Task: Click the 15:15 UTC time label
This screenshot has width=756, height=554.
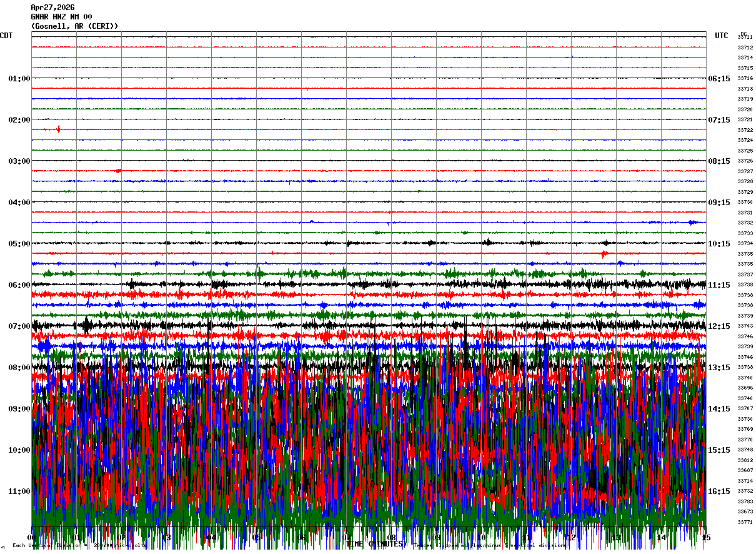Action: [719, 450]
